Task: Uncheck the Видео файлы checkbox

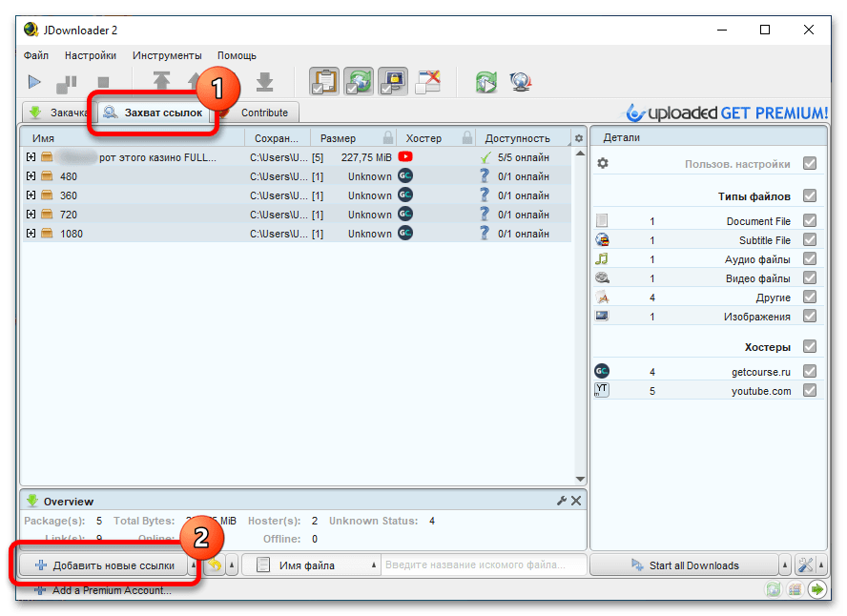Action: pyautogui.click(x=809, y=277)
